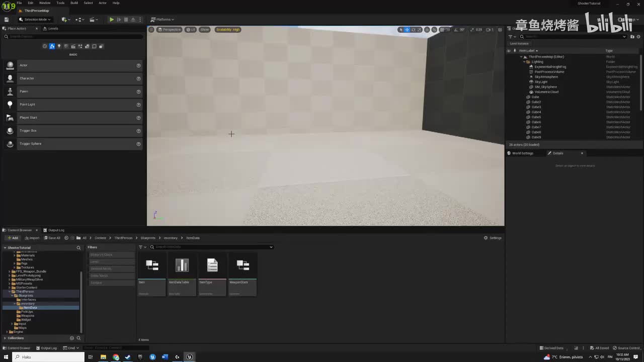The height and width of the screenshot is (362, 644).
Task: Click the Scalability: High indicator
Action: pos(228,30)
